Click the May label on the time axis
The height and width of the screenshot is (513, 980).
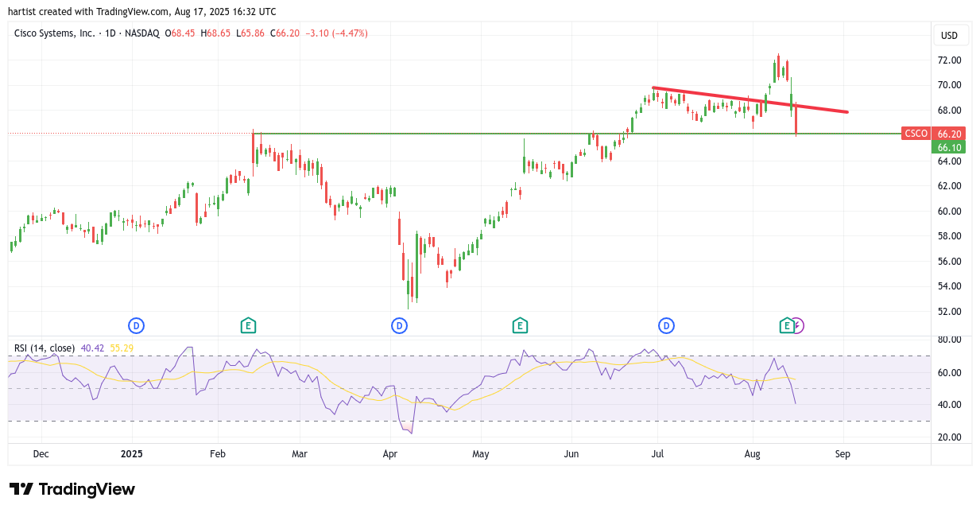point(481,454)
